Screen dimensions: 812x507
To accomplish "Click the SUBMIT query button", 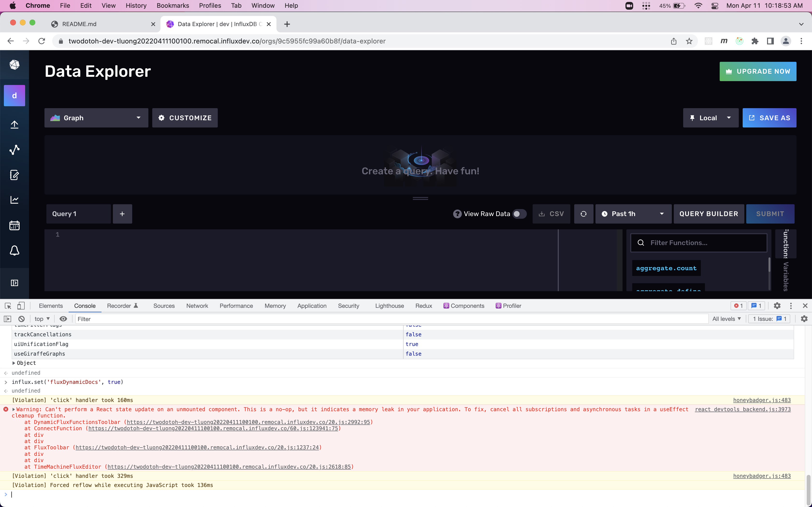I will coord(770,214).
